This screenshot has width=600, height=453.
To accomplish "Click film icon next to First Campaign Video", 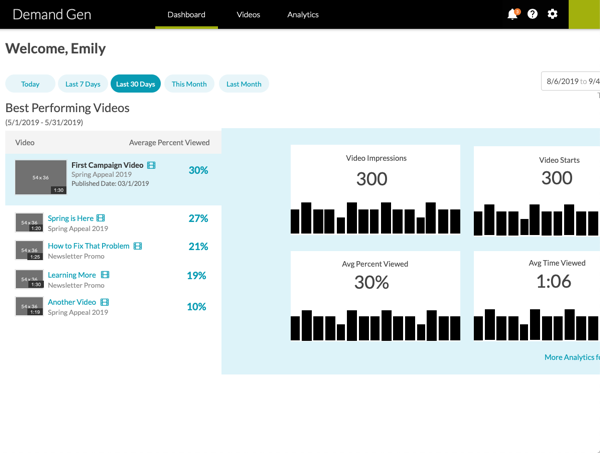I will point(151,165).
